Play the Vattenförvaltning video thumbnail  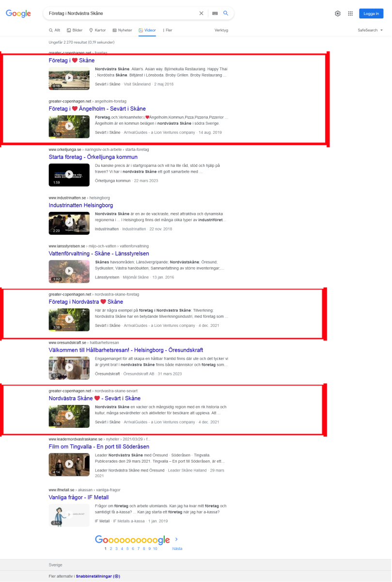(x=69, y=271)
